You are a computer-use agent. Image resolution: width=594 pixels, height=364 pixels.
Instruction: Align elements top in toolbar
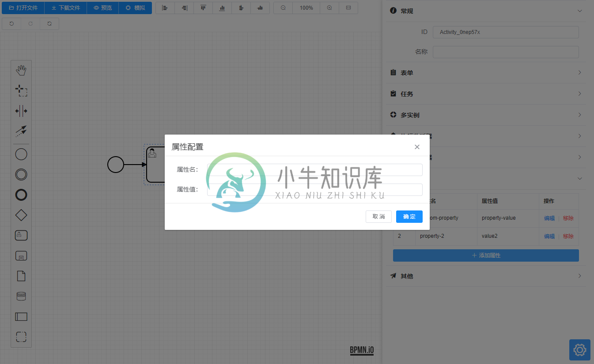(203, 8)
